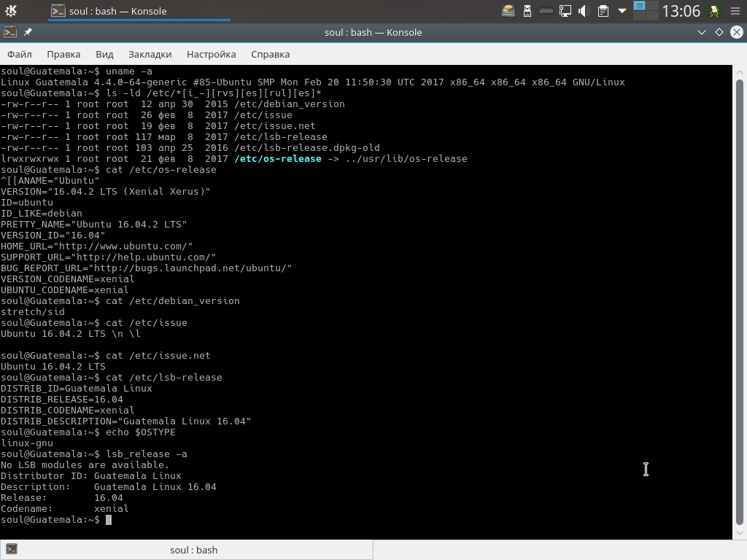Screen dimensions: 747x560
Task: Click the /etc/debian_version listing row
Action: tap(172, 104)
